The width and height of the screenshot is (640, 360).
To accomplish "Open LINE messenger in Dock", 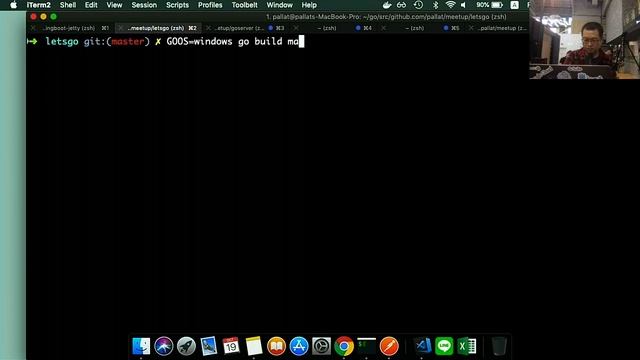I will point(444,346).
